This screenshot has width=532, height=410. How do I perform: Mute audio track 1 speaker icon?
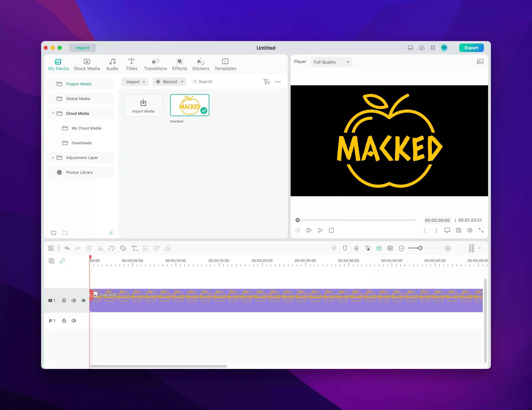[74, 321]
